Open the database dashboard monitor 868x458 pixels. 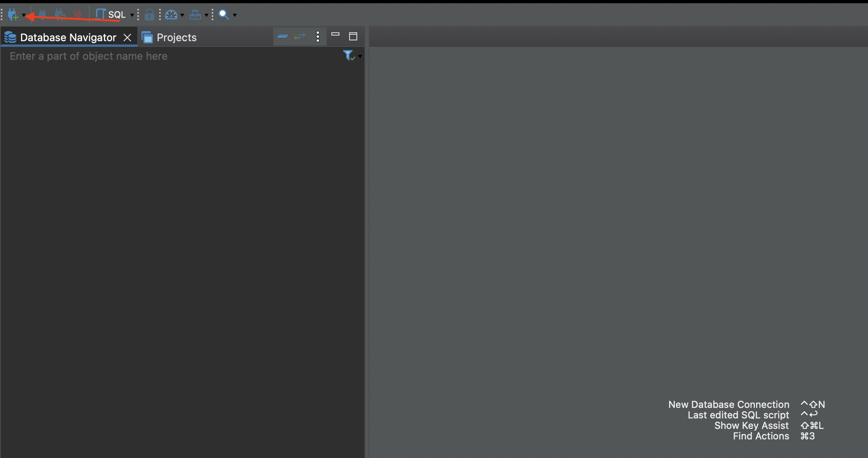172,15
